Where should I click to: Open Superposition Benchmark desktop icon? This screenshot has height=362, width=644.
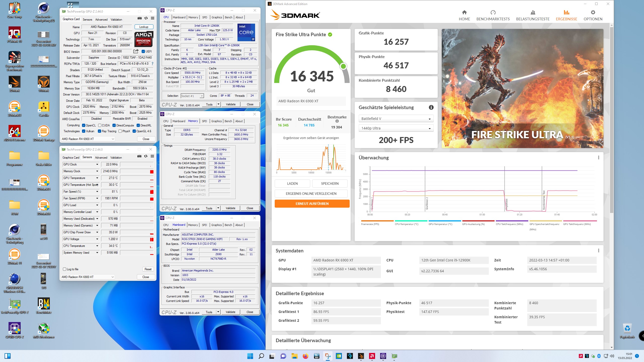pos(14,61)
